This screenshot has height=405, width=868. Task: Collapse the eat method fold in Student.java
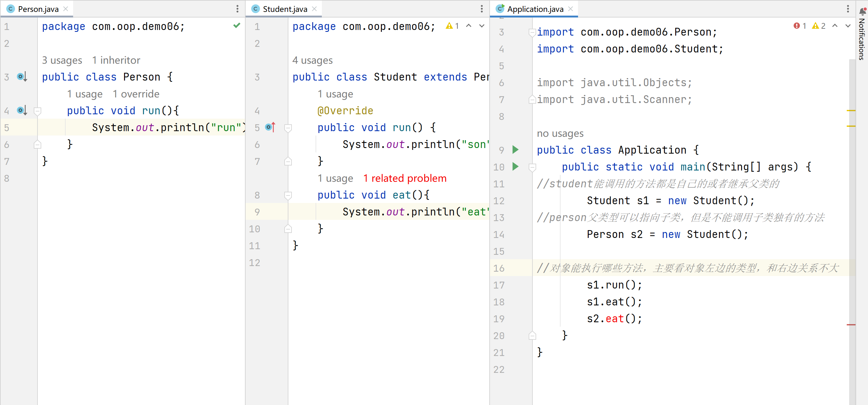click(288, 195)
